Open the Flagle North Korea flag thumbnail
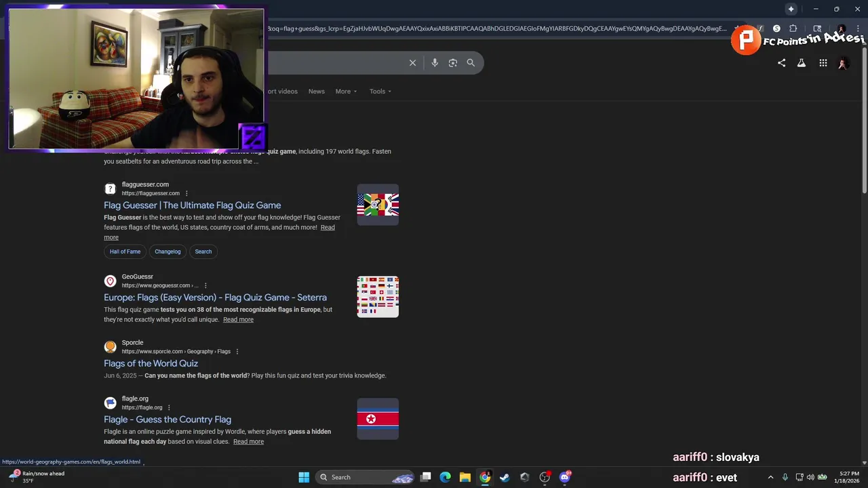Screen dimensions: 868x488 point(378,419)
